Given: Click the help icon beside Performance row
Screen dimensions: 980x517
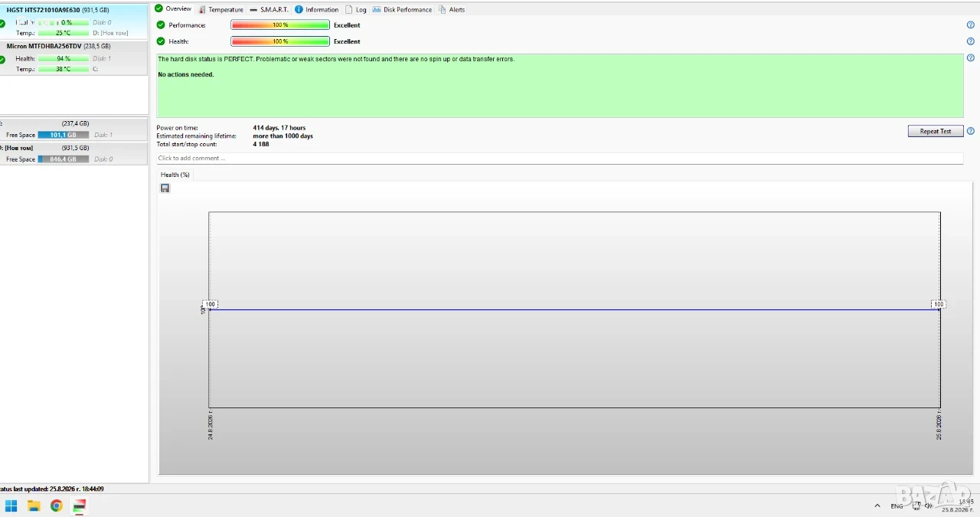Looking at the screenshot, I should click(x=971, y=25).
